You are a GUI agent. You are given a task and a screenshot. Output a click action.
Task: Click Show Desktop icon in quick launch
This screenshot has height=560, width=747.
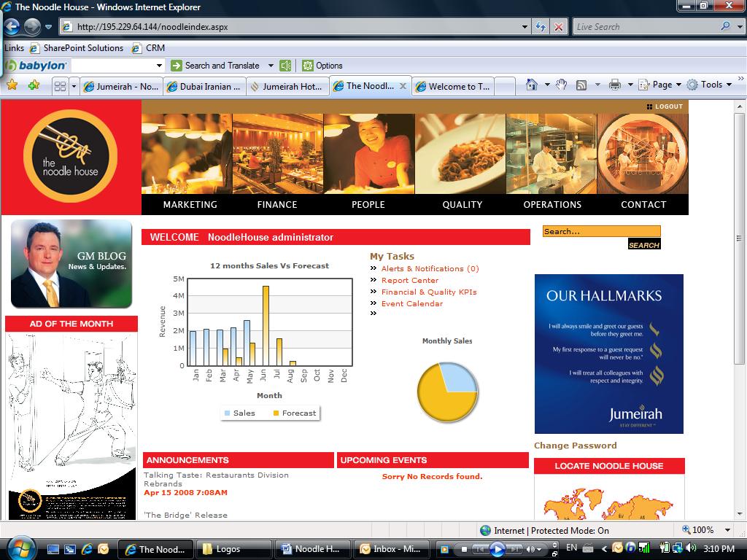[x=53, y=549]
